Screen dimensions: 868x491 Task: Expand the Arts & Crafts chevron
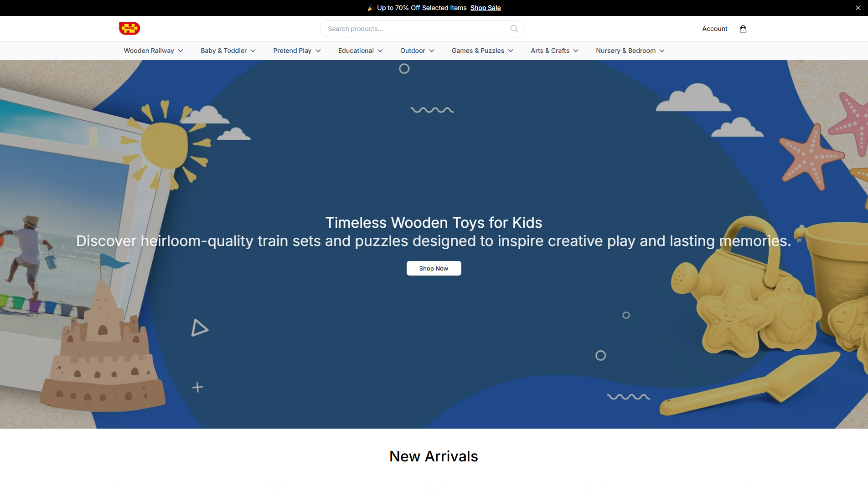tap(576, 51)
